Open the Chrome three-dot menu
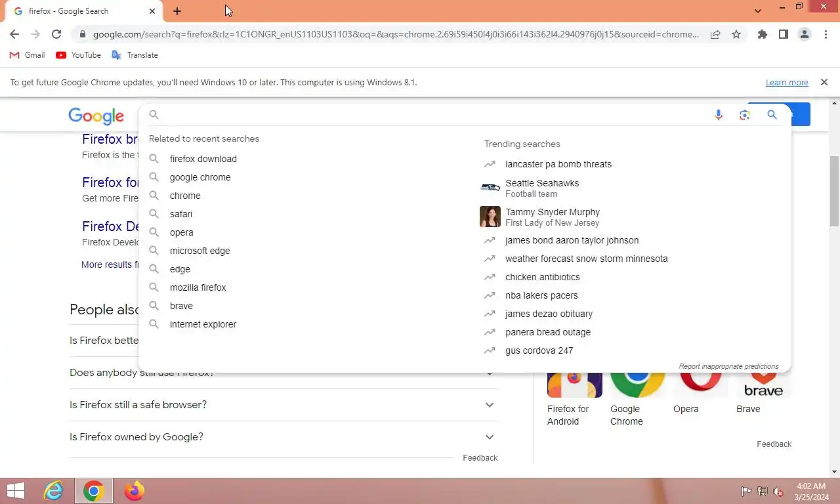Image resolution: width=840 pixels, height=504 pixels. (x=826, y=34)
